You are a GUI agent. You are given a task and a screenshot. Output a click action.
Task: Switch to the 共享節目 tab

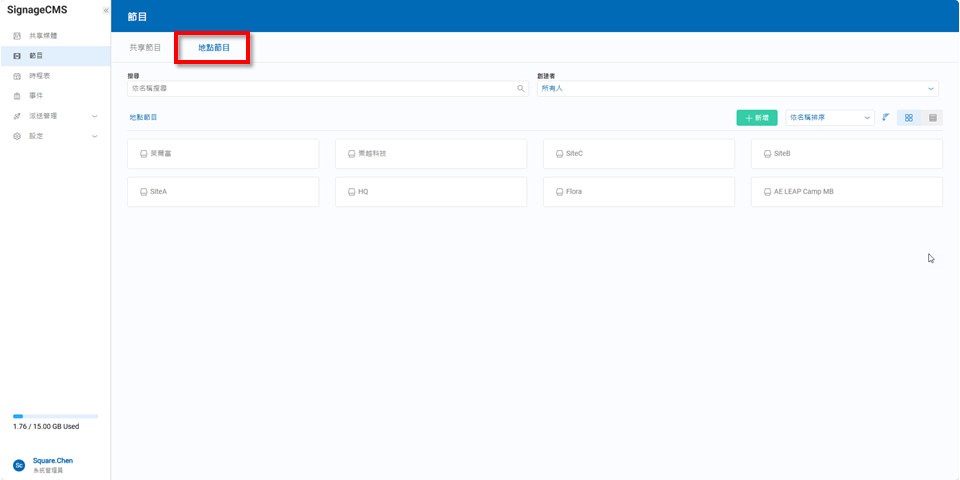[145, 48]
